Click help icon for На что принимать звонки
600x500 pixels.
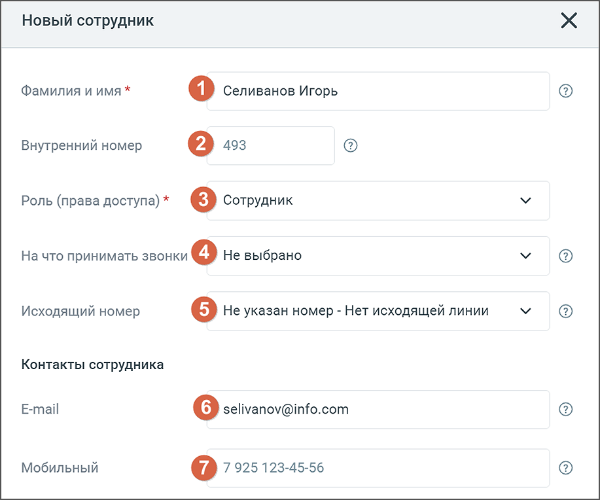(x=566, y=256)
